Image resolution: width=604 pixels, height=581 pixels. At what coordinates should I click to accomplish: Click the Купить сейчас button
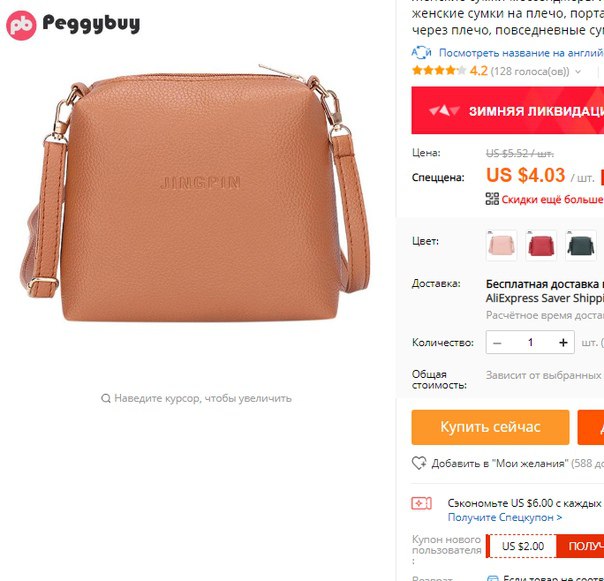pyautogui.click(x=490, y=427)
